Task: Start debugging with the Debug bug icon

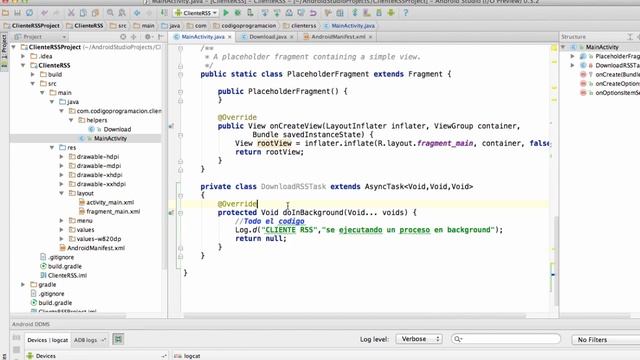Action: (238, 13)
